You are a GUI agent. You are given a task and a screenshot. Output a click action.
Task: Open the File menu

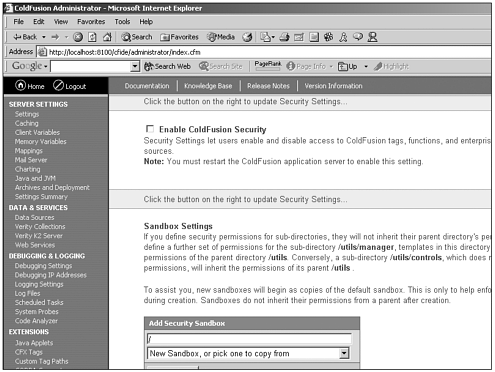coord(18,22)
